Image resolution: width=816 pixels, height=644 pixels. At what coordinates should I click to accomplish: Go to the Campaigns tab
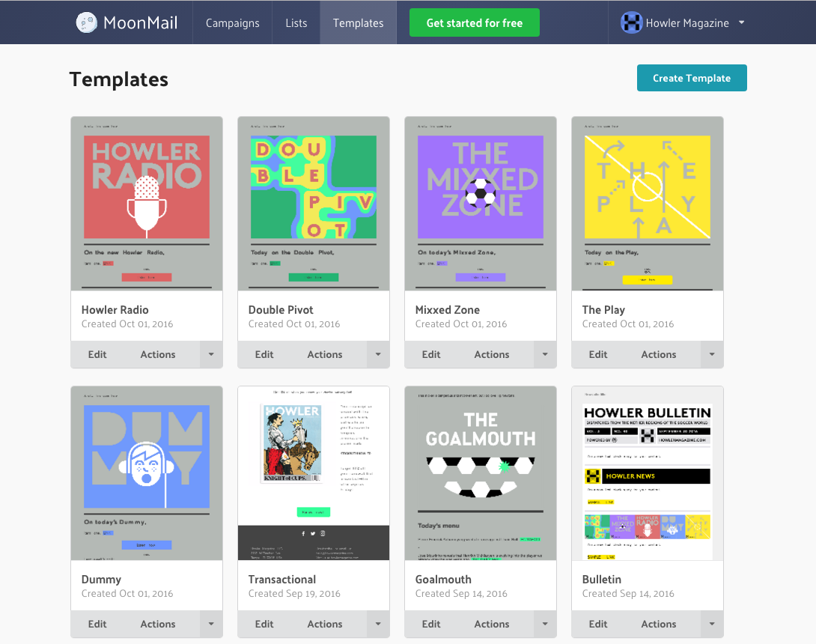(x=232, y=23)
